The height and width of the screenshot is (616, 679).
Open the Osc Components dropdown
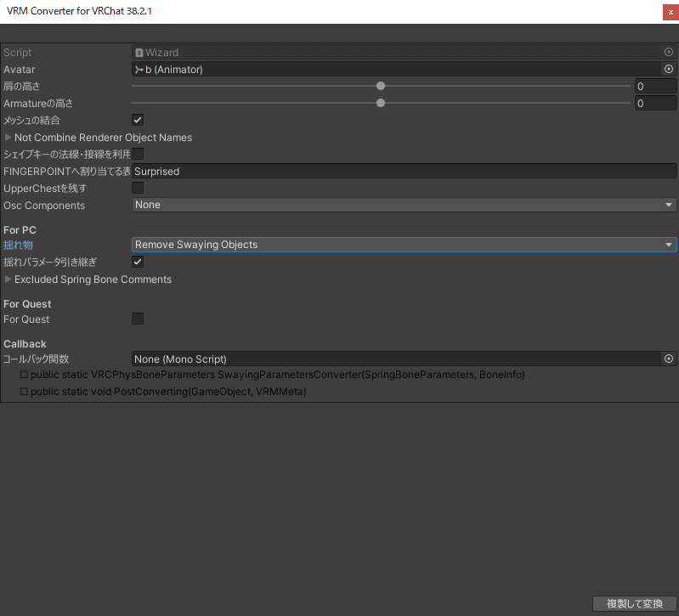pos(404,205)
